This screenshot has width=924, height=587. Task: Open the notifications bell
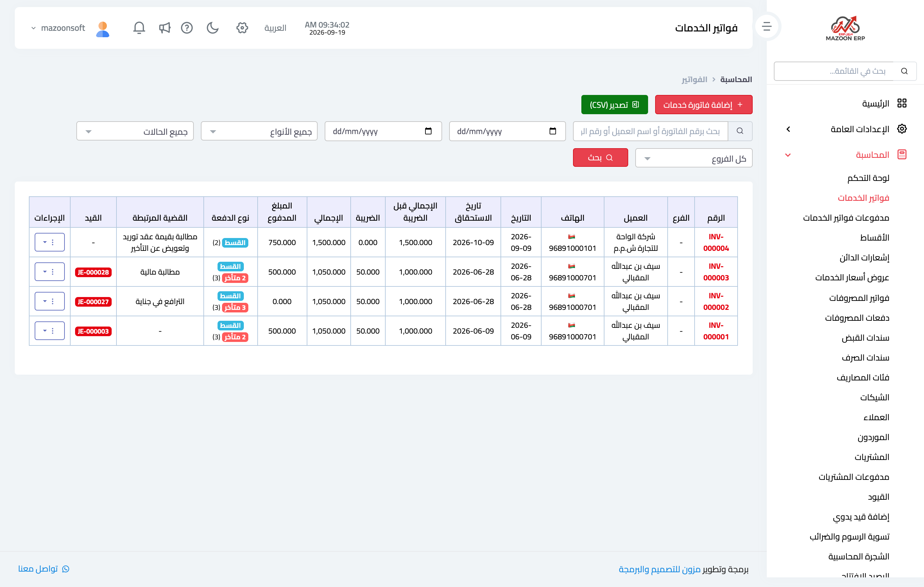(139, 28)
